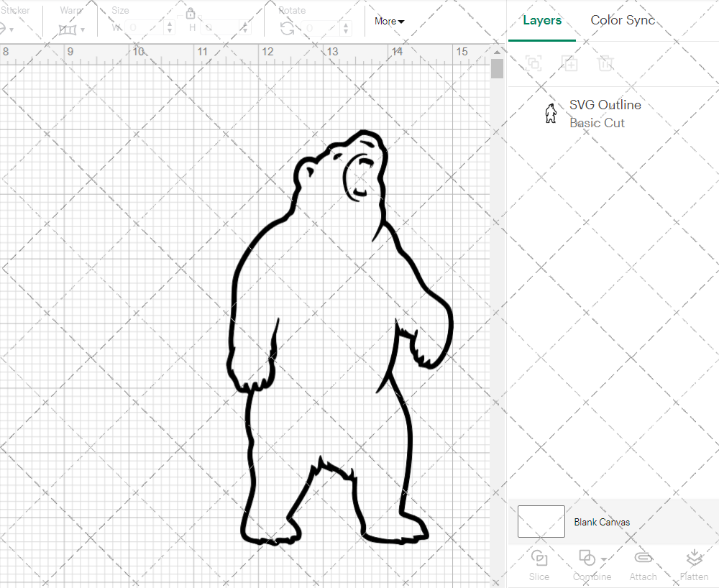This screenshot has width=719, height=588.
Task: Click the Group icon in the Layers panel
Action: click(x=533, y=63)
